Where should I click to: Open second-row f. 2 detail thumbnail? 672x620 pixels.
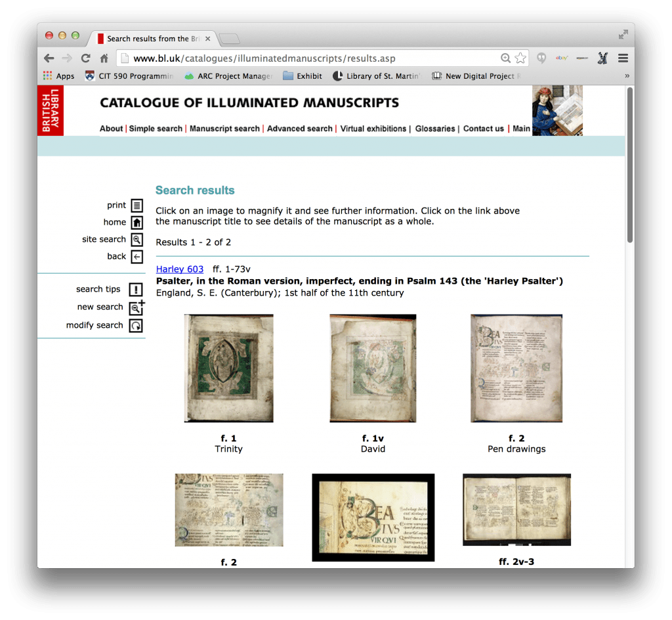point(229,510)
